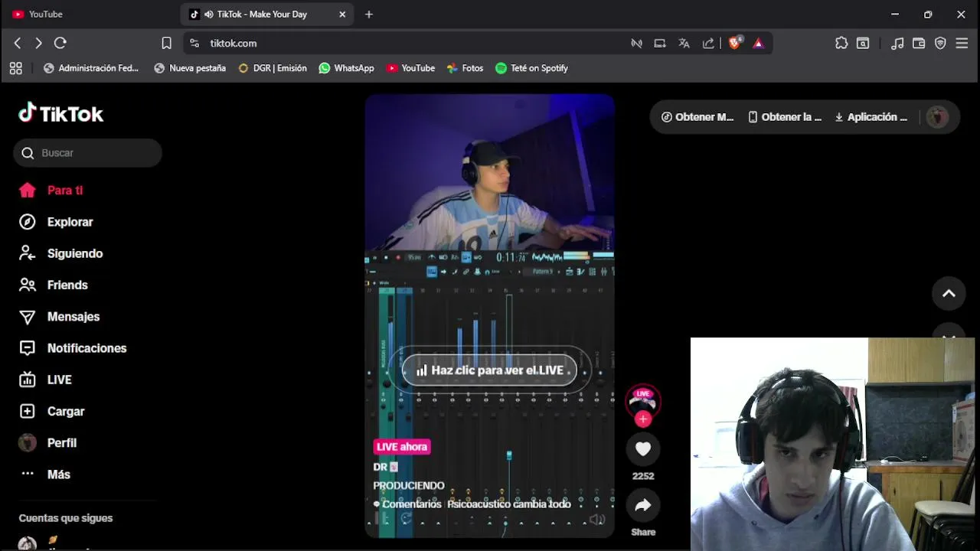Switch to the YouTube browser tab
980x551 pixels.
(x=90, y=15)
